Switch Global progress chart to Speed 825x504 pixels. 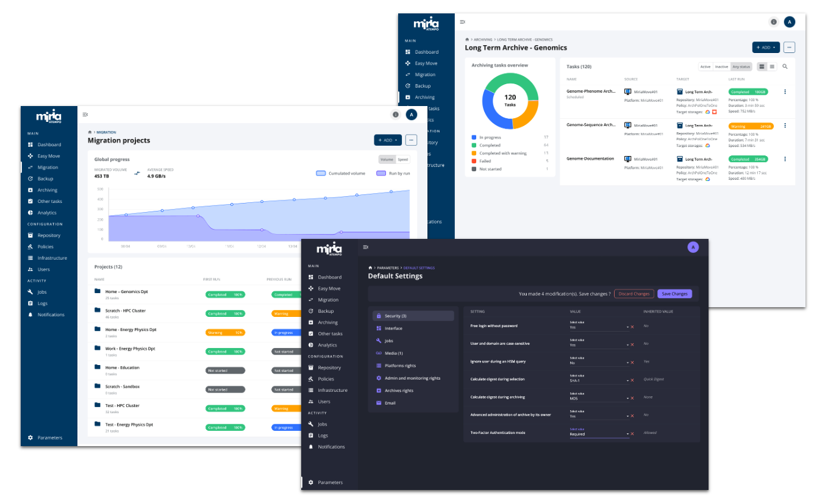point(403,160)
